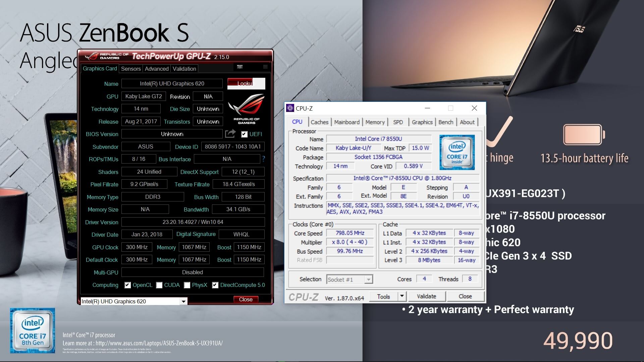Click the 49,990 price text
This screenshot has height=362, width=644.
(578, 341)
